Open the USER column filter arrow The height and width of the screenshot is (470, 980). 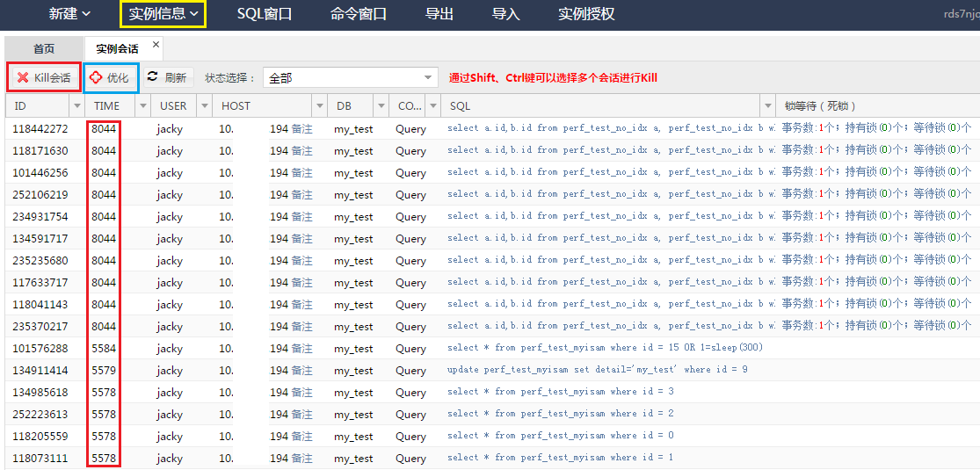[x=205, y=106]
